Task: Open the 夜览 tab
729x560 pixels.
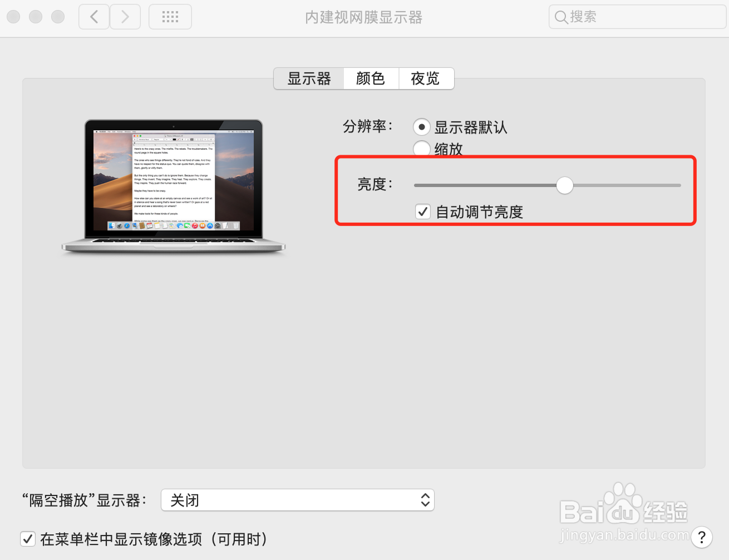Action: tap(426, 78)
